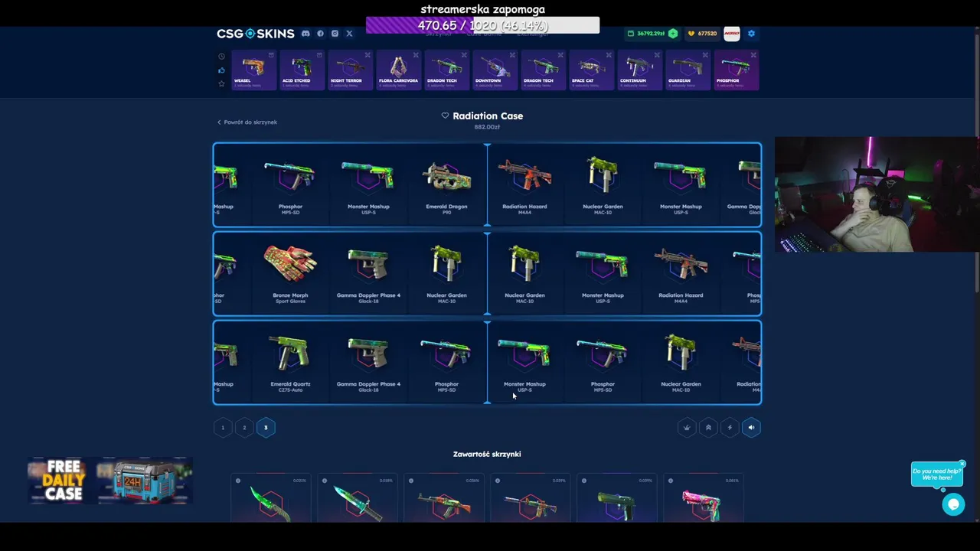
Task: Open the Guardian drop card
Action: pyautogui.click(x=688, y=70)
